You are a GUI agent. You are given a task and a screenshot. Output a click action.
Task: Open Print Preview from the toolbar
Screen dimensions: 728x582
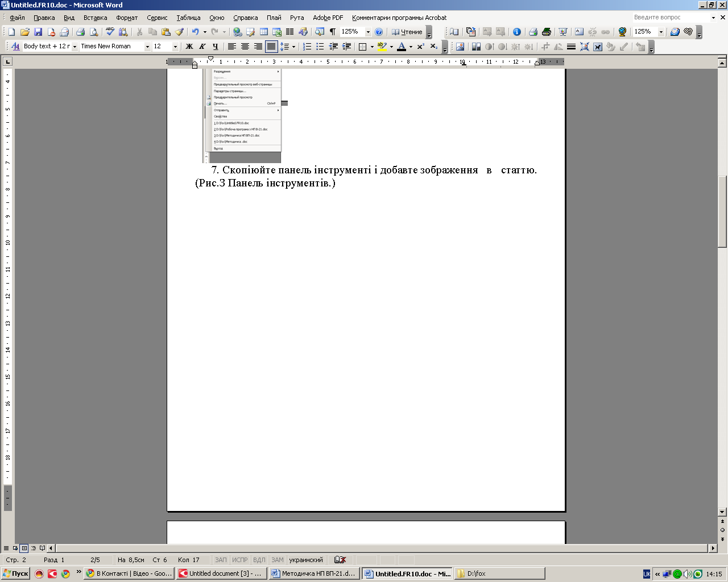pyautogui.click(x=94, y=32)
